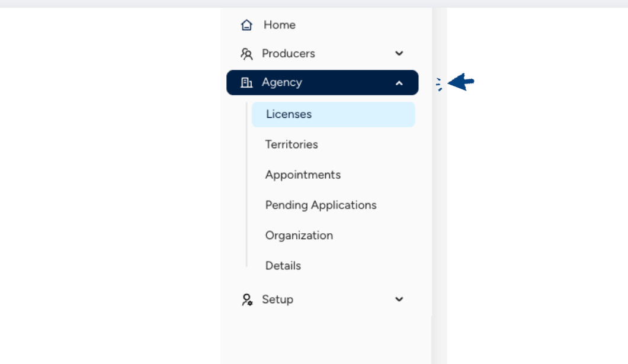Click the Setup menu label
The image size is (628, 364).
[277, 299]
